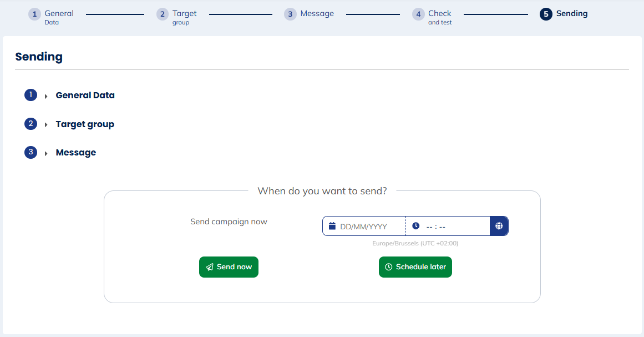Open the Check and test step
The width and height of the screenshot is (644, 337).
point(439,14)
